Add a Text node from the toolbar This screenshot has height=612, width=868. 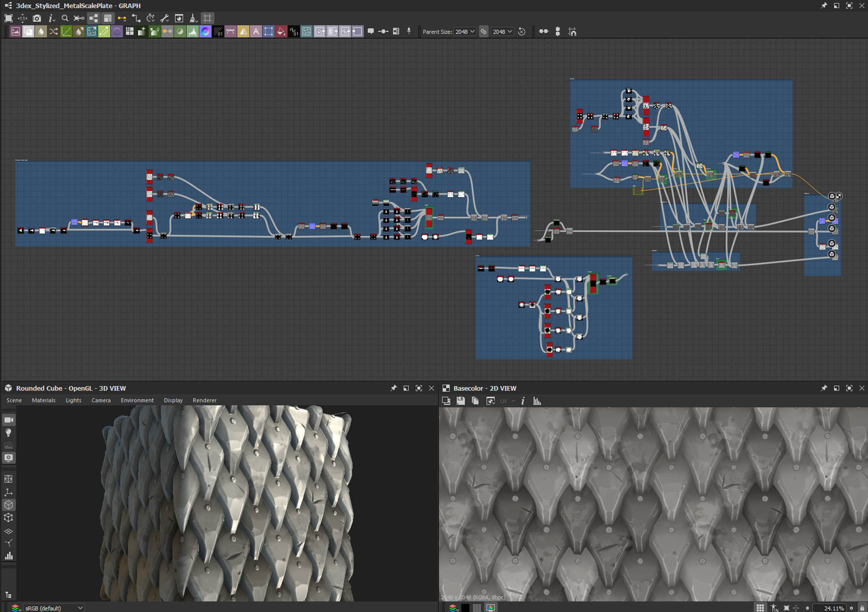(256, 31)
